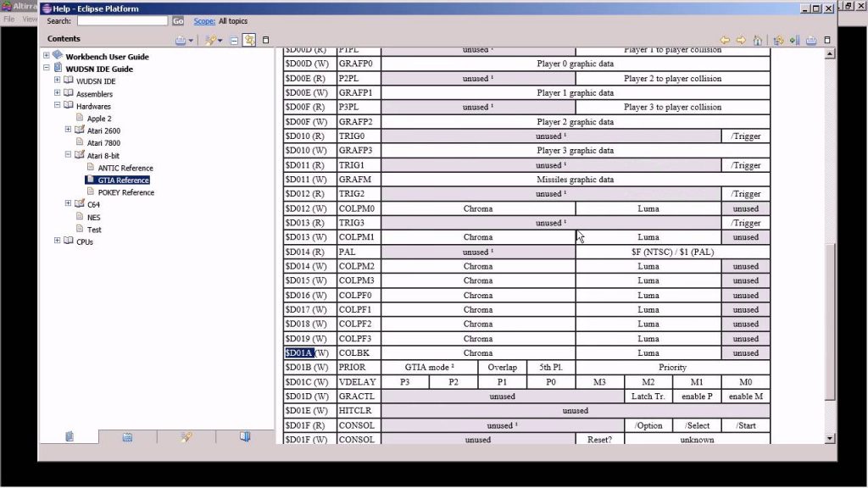This screenshot has width=868, height=488.
Task: Go to help Home page
Action: click(x=757, y=40)
